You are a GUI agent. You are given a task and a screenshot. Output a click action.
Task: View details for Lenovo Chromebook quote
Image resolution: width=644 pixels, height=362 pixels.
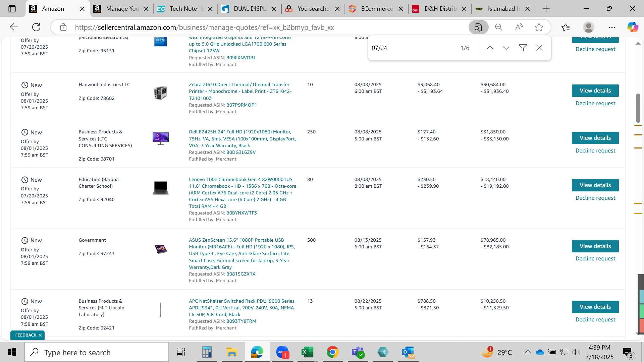595,185
